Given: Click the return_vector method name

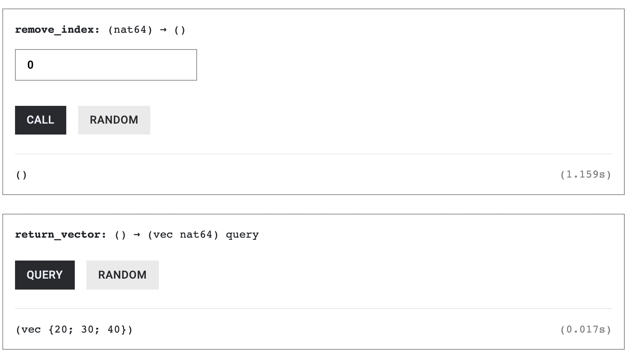Looking at the screenshot, I should coord(58,235).
